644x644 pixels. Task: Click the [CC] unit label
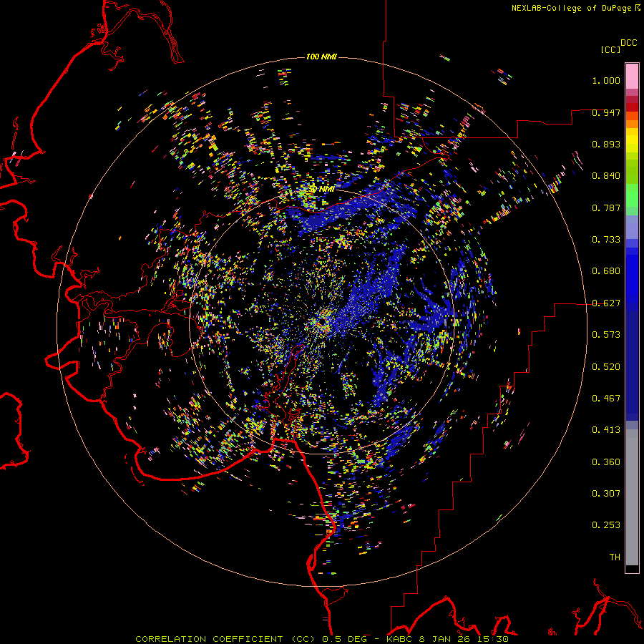pyautogui.click(x=610, y=49)
